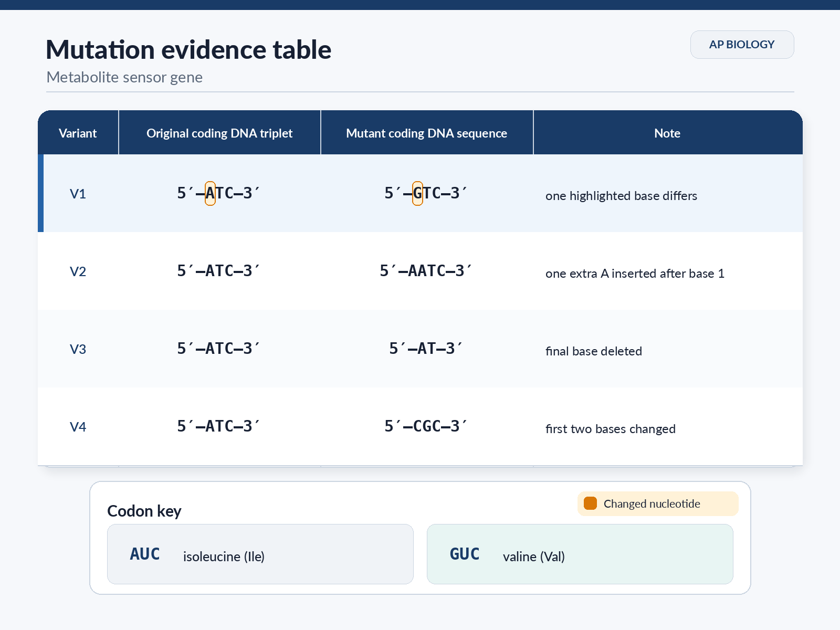This screenshot has width=840, height=630.
Task: Click note 'first two bases changed'
Action: (x=610, y=429)
